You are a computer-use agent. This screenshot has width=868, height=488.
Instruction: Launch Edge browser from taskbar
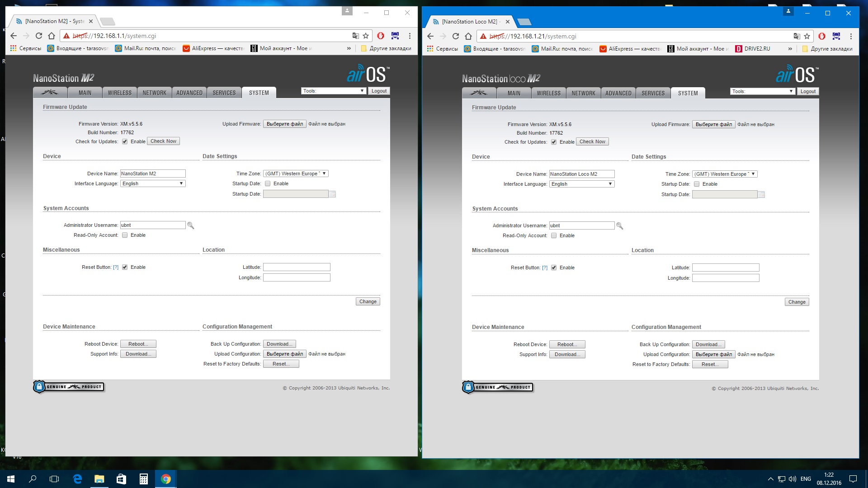(x=77, y=479)
